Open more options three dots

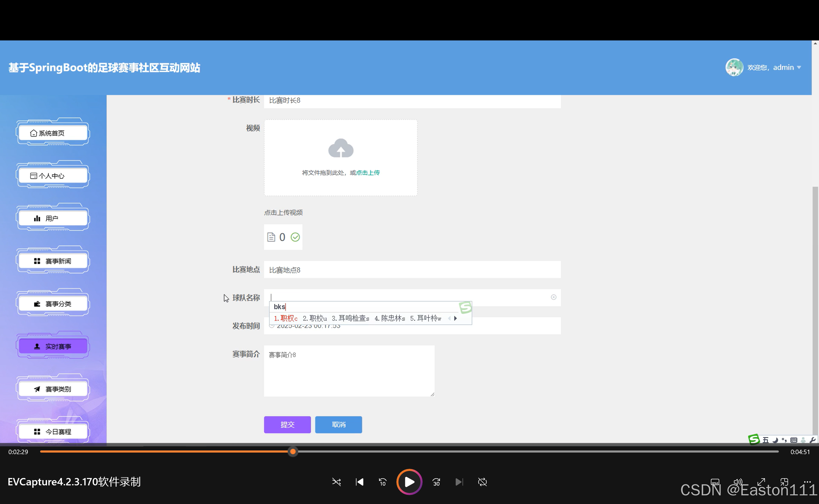pyautogui.click(x=807, y=482)
